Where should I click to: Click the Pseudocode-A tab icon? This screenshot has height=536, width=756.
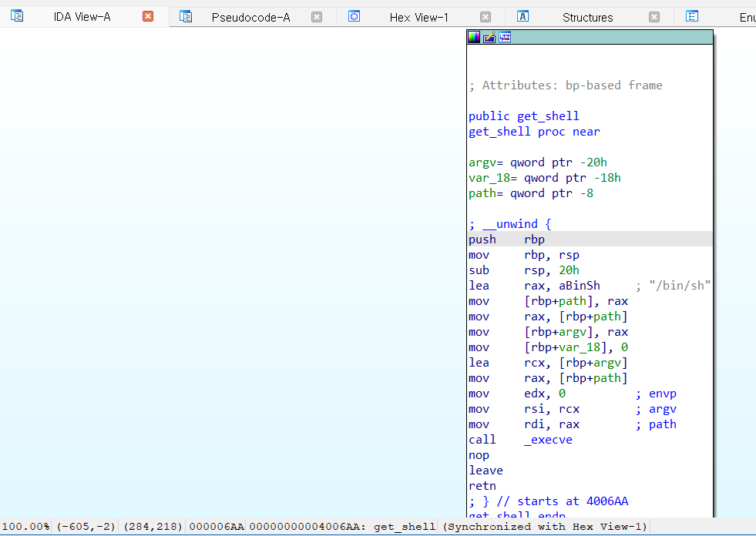point(186,17)
